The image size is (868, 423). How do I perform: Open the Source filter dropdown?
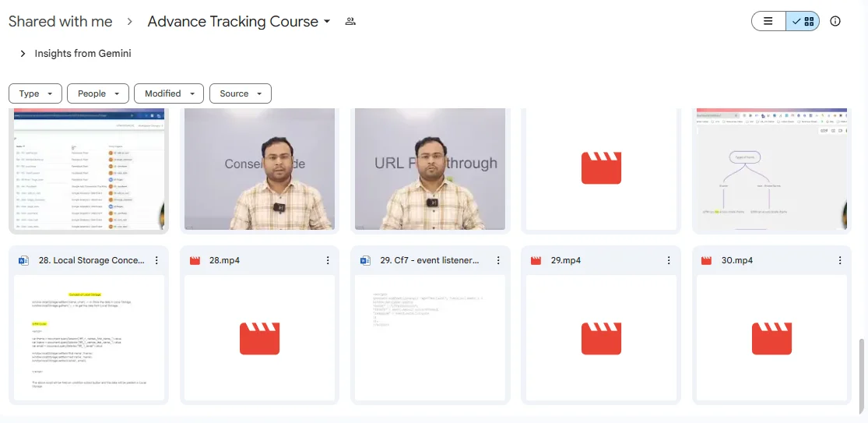[x=240, y=93]
